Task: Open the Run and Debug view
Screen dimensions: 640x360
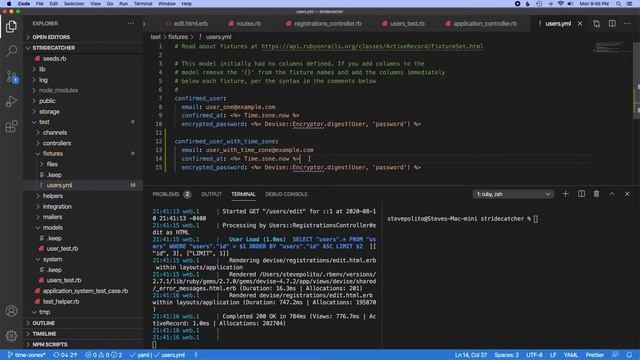Action: (11, 101)
